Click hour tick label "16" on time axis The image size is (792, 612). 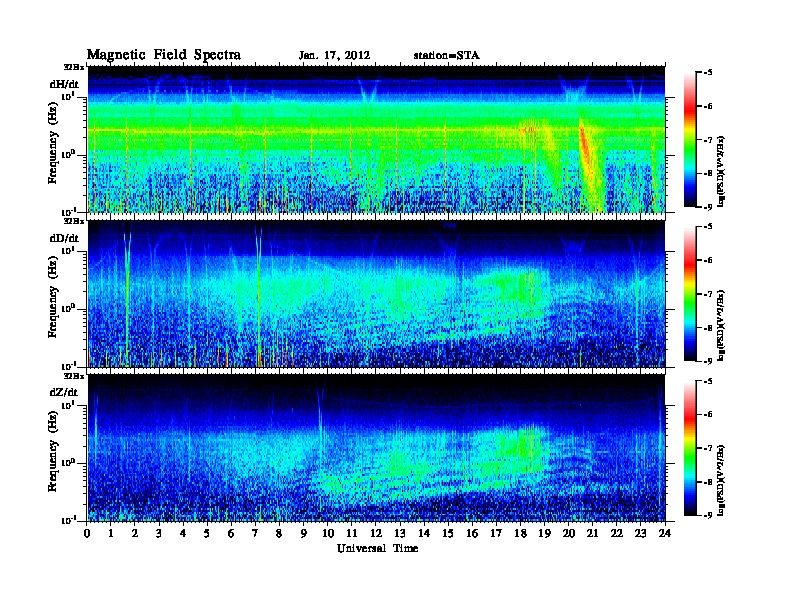pyautogui.click(x=472, y=533)
